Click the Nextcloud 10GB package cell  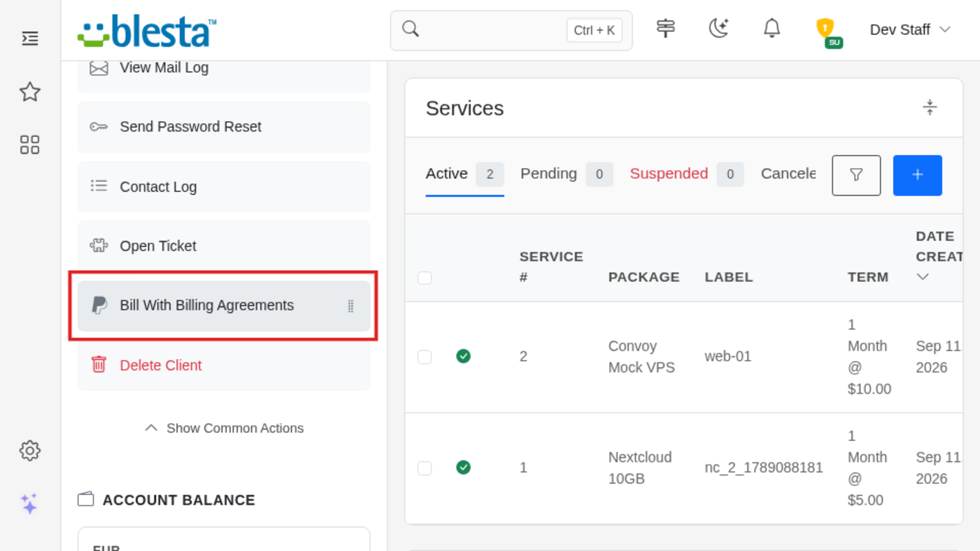[640, 468]
